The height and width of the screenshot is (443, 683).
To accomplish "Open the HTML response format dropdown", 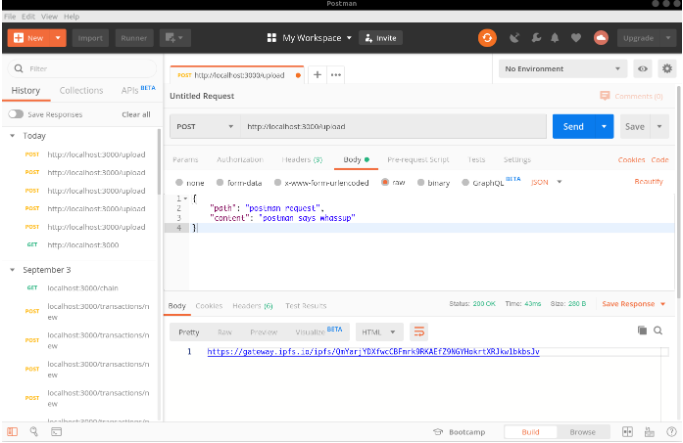I will 379,332.
